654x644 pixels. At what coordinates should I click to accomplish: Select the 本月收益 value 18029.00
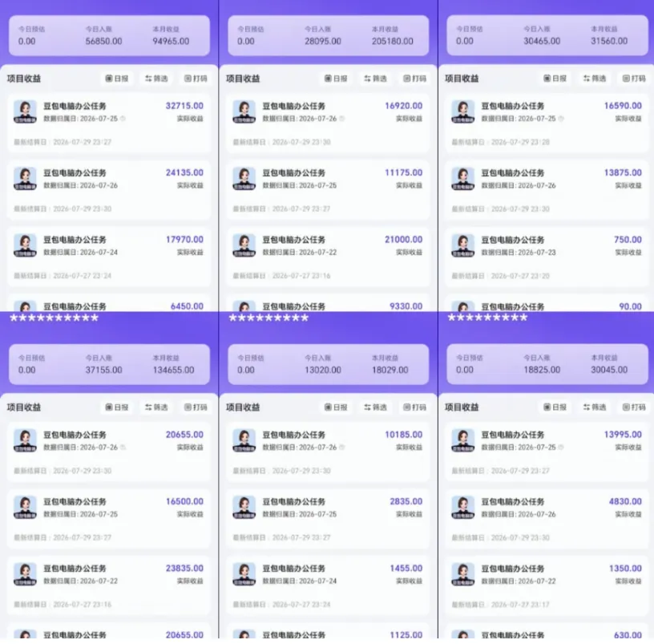coord(390,371)
